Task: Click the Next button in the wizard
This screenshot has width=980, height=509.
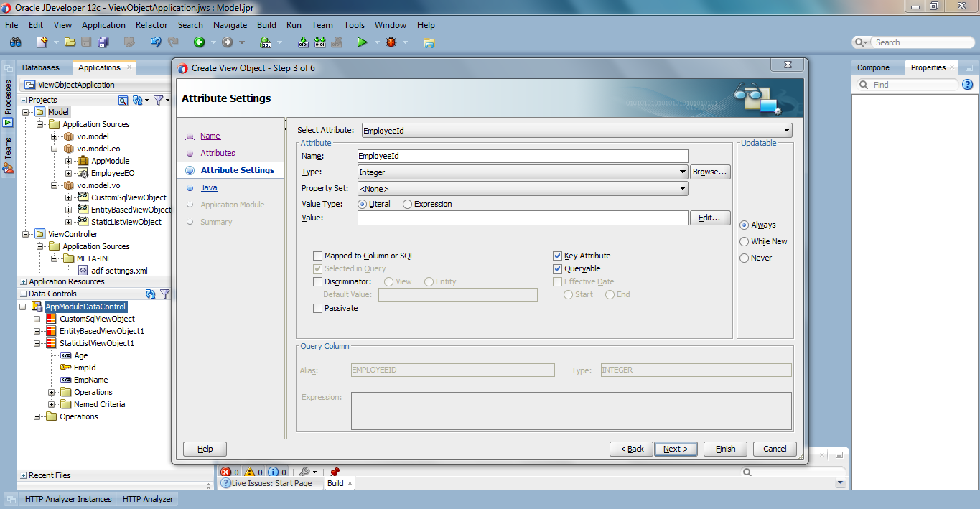Action: pyautogui.click(x=675, y=448)
